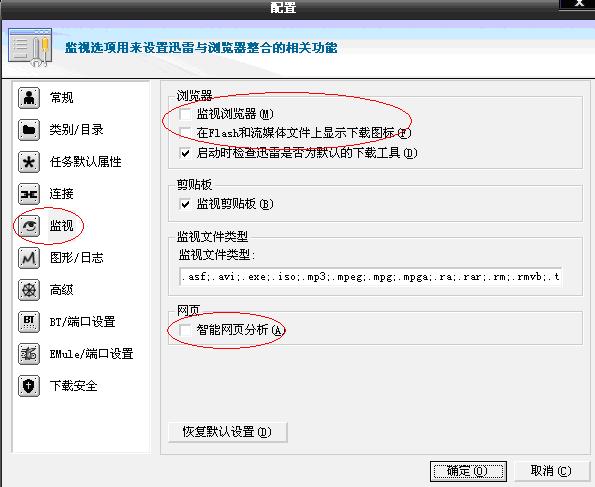Enable the 智能网页分析 checkbox
Viewport: 595px width, 487px height.
pyautogui.click(x=185, y=330)
